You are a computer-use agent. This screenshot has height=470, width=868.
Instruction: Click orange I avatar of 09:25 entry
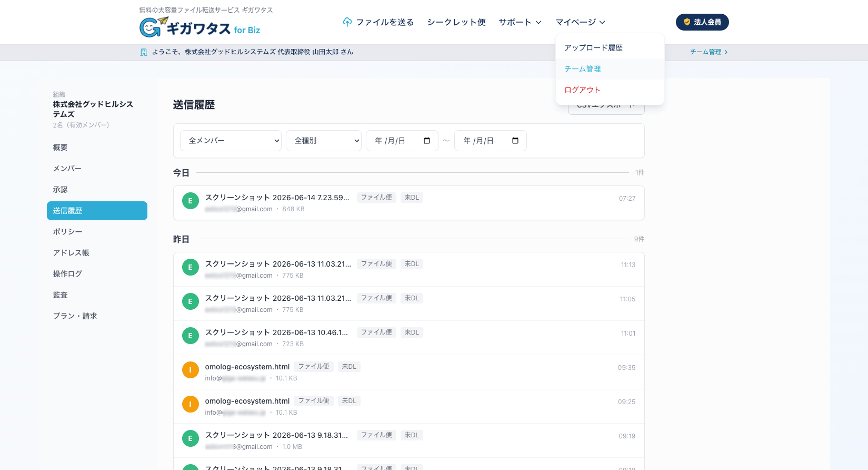coord(191,404)
